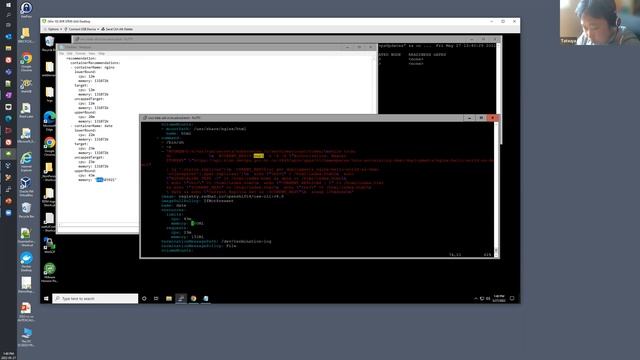This screenshot has height=360, width=640.
Task: Maximize the front PuTTY window
Action: click(x=481, y=118)
